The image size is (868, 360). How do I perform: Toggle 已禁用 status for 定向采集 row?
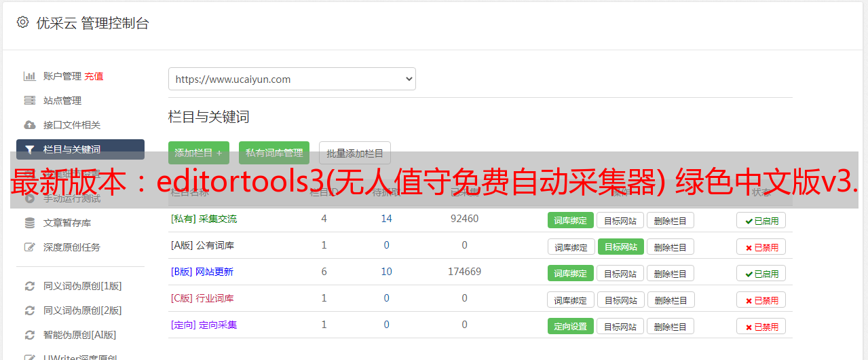[761, 327]
